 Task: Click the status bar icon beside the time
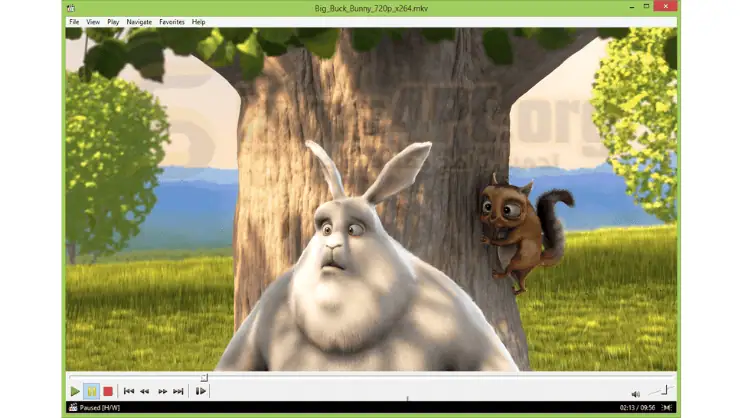point(667,408)
